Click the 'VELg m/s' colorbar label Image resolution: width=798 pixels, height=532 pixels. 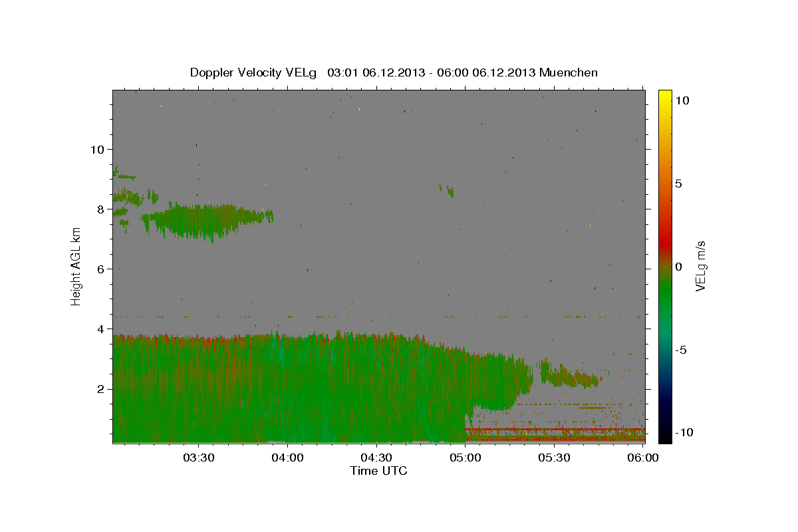pos(700,266)
